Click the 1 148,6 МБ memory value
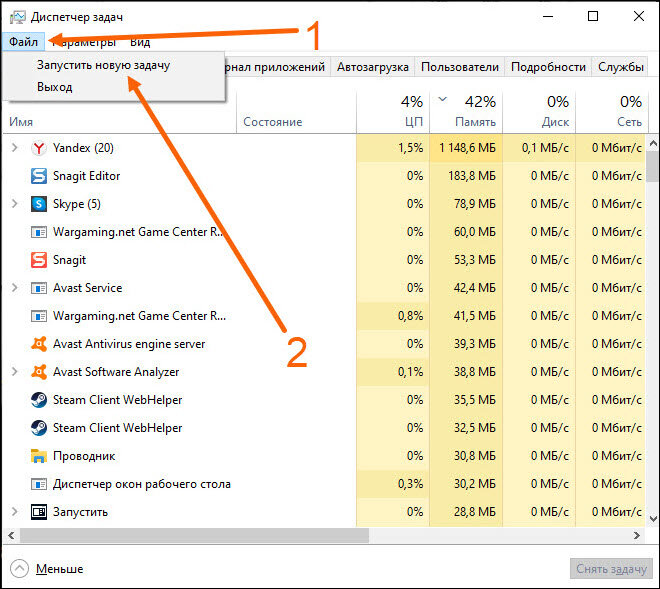 click(x=467, y=148)
